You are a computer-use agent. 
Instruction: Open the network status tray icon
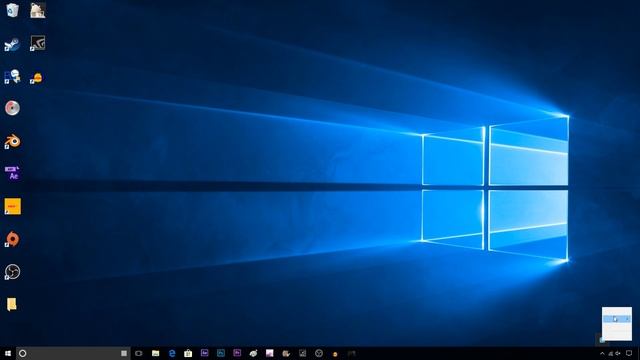pos(611,353)
